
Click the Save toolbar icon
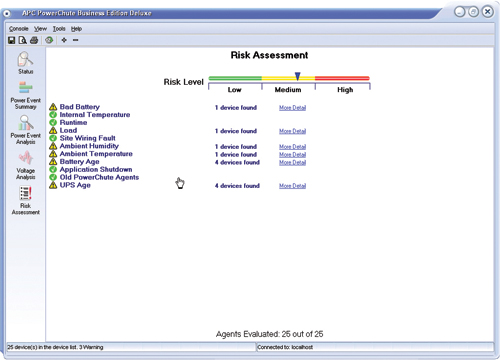[12, 40]
